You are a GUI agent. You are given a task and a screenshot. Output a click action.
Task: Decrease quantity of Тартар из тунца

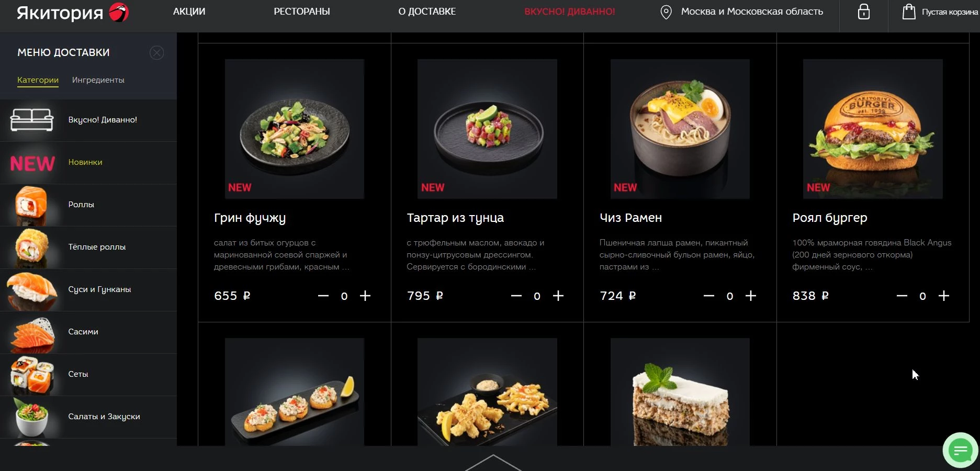[516, 296]
